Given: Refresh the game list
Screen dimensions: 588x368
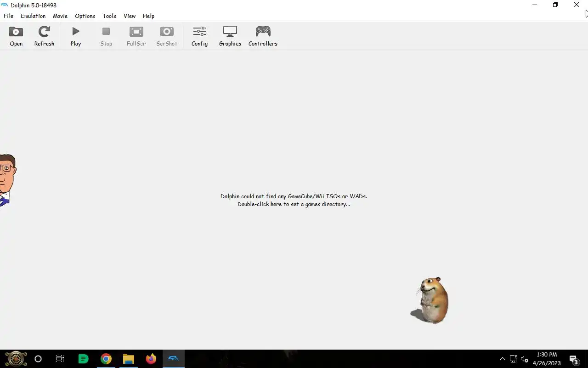Looking at the screenshot, I should 44,36.
